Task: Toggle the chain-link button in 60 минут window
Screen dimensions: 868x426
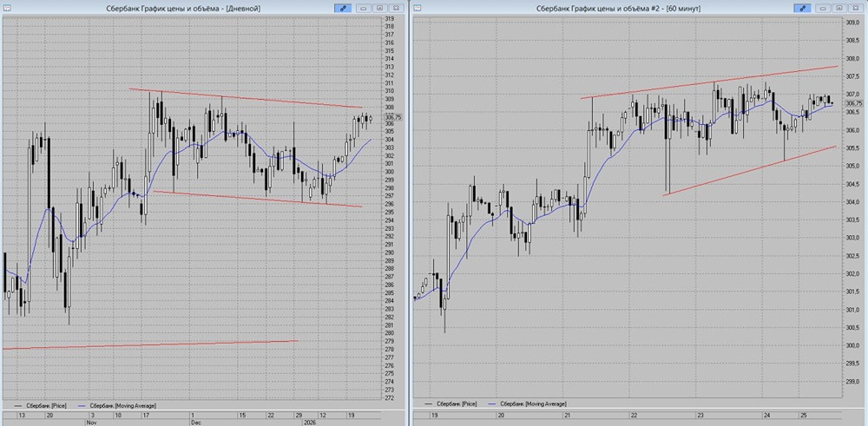Action: [x=803, y=8]
